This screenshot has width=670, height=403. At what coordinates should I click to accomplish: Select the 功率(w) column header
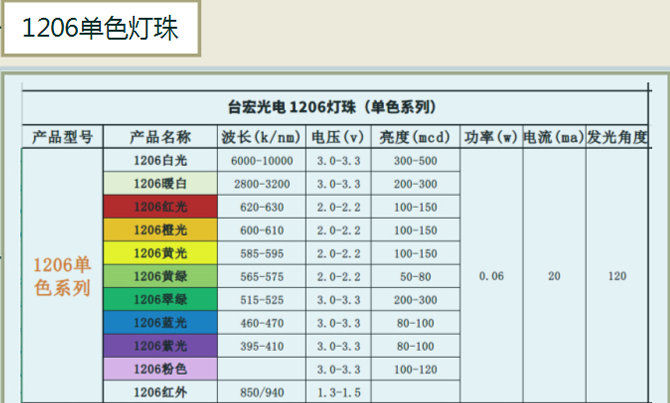(x=491, y=137)
